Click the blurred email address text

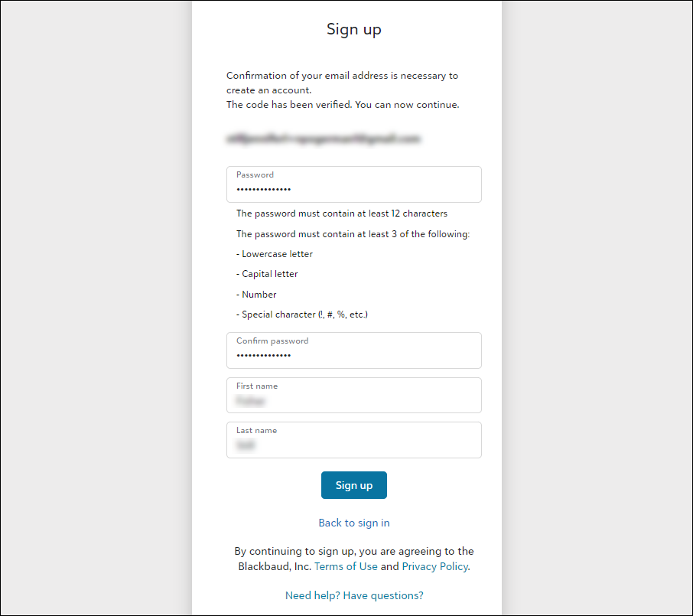point(324,139)
